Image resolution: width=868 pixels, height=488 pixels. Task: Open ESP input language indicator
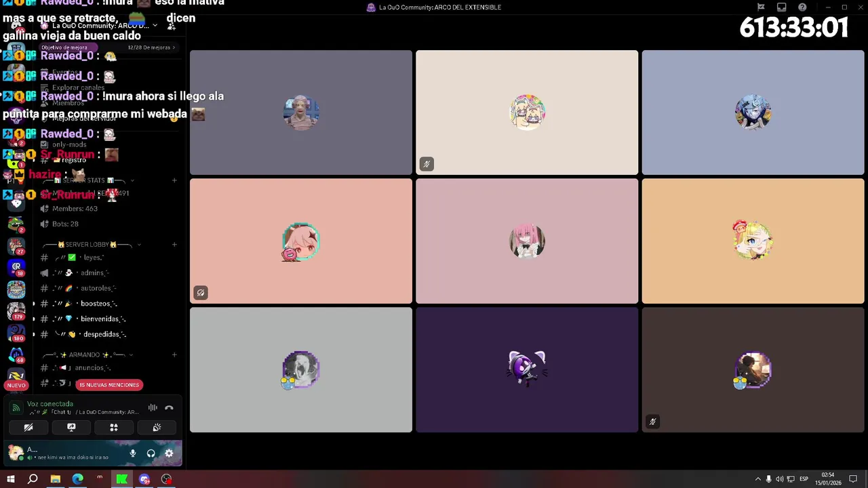point(804,479)
